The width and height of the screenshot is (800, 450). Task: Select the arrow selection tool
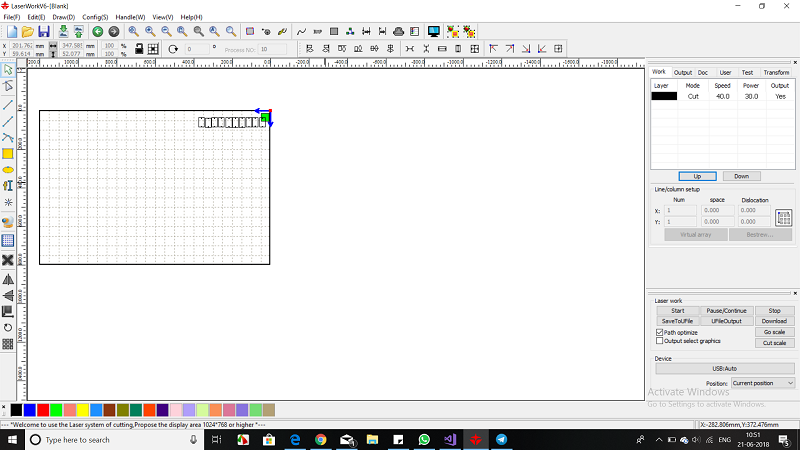tap(8, 70)
